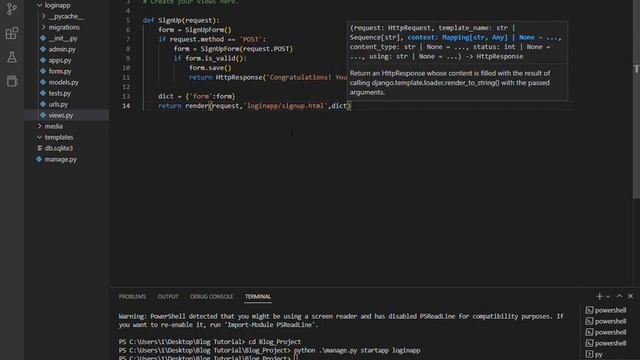
Task: Select the TERMINAL tab
Action: pos(258,297)
